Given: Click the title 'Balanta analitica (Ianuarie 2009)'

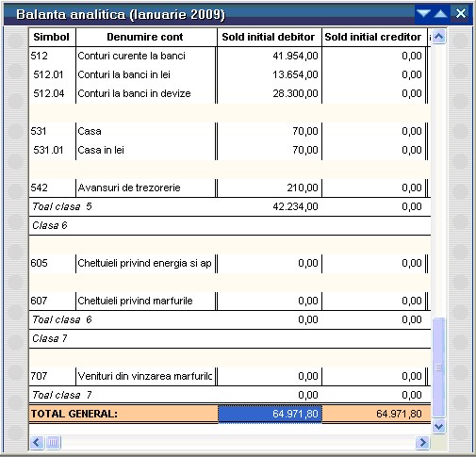Looking at the screenshot, I should click(121, 15).
